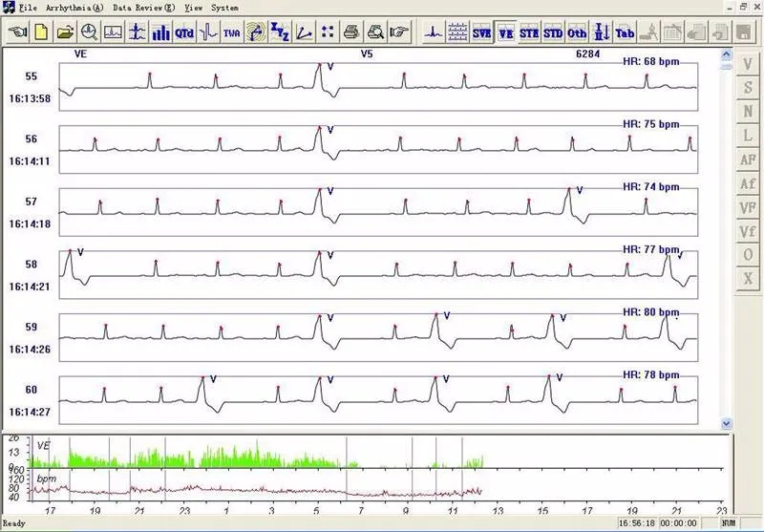This screenshot has height=532, width=764.
Task: Toggle the STD event filter button
Action: point(553,32)
